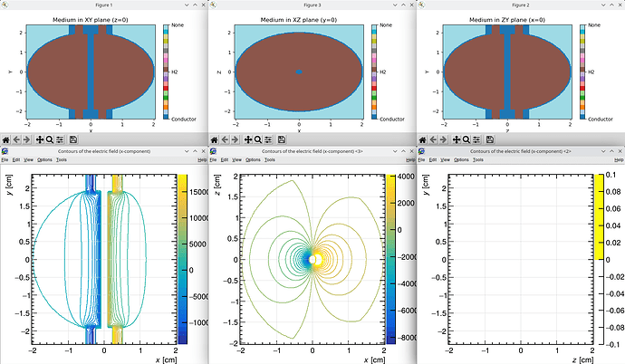This screenshot has width=625, height=364.
Task: Select the Pan tool in Figure 2 toolbar
Action: pyautogui.click(x=456, y=139)
